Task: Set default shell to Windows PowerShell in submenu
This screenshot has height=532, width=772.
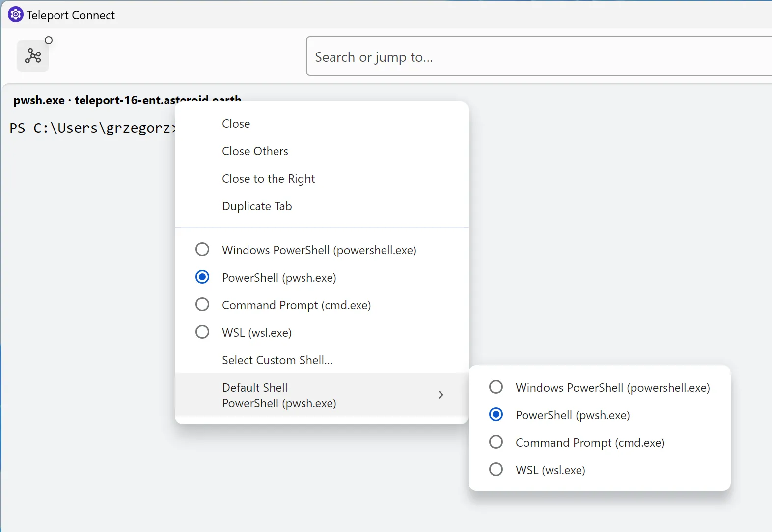Action: [x=599, y=388]
